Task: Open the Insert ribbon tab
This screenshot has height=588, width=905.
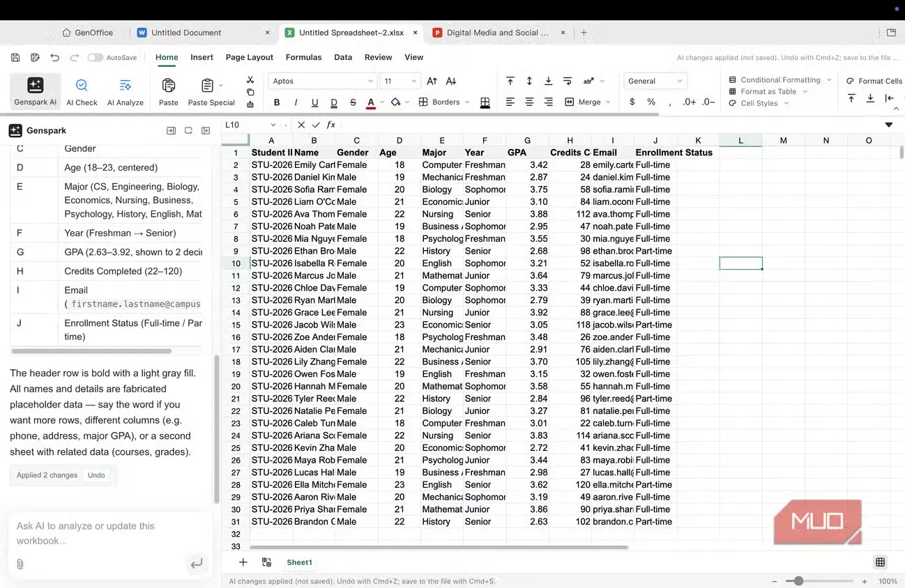Action: coord(201,57)
